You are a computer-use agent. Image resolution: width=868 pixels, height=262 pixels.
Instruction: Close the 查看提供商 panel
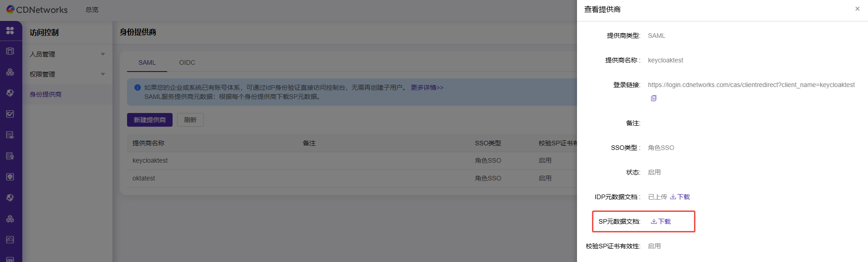[x=857, y=9]
